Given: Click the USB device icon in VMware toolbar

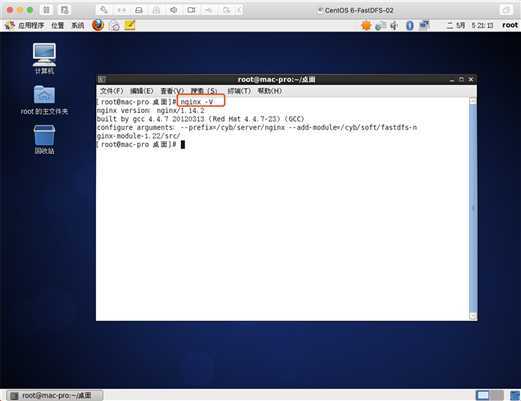Looking at the screenshot, I should coord(209,10).
